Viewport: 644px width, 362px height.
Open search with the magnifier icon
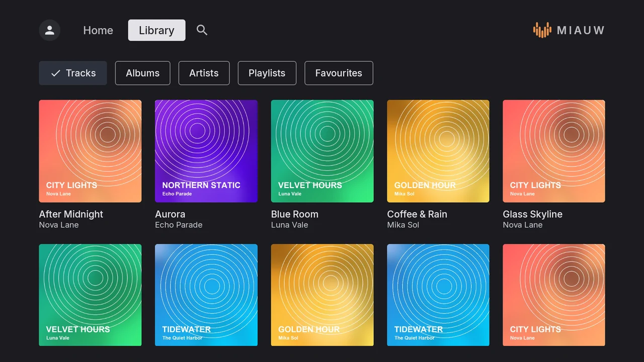202,30
